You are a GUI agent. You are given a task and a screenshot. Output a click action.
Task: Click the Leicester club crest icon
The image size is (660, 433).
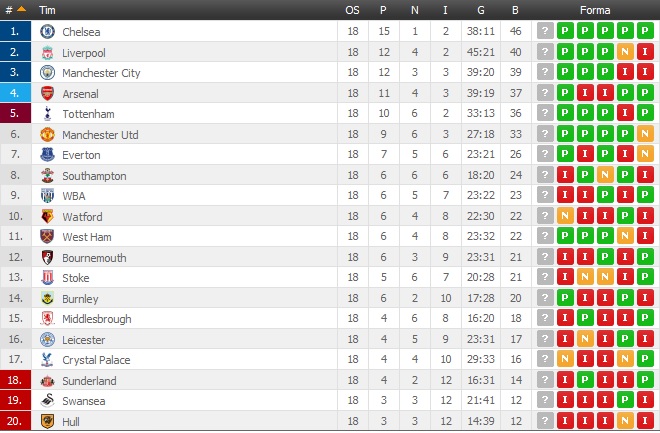47,339
